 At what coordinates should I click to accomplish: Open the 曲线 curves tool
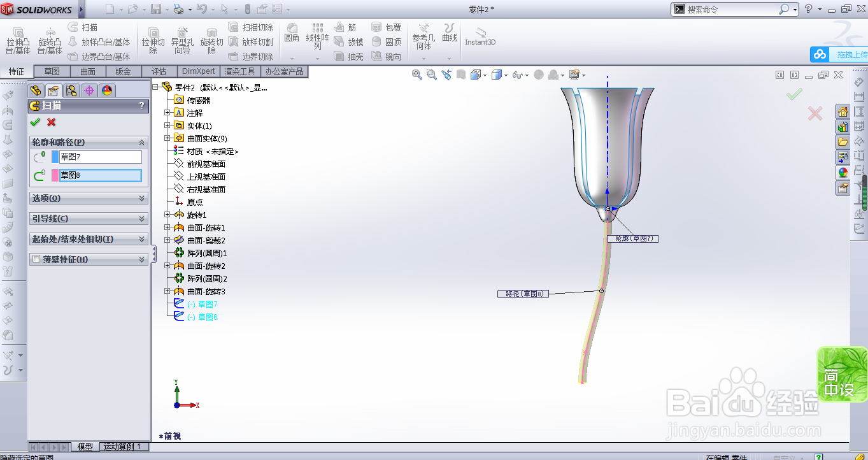tap(450, 33)
